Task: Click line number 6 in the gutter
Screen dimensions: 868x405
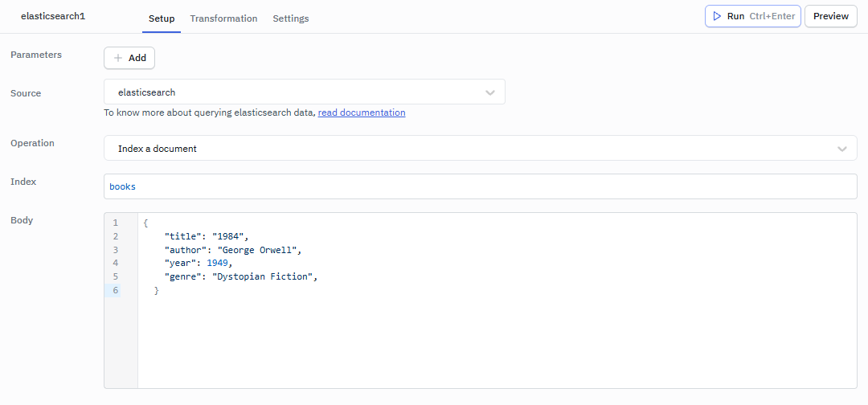Action: pyautogui.click(x=115, y=290)
